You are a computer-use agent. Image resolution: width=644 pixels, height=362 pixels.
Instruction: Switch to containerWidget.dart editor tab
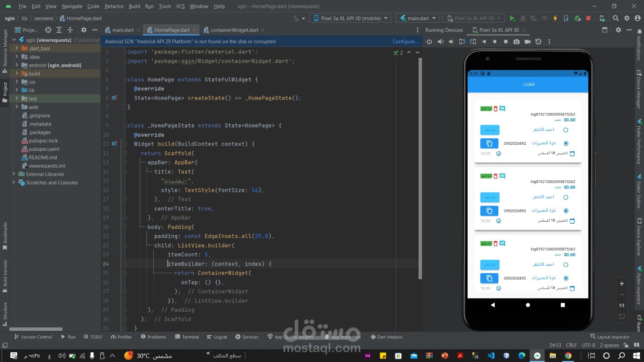coord(234,30)
